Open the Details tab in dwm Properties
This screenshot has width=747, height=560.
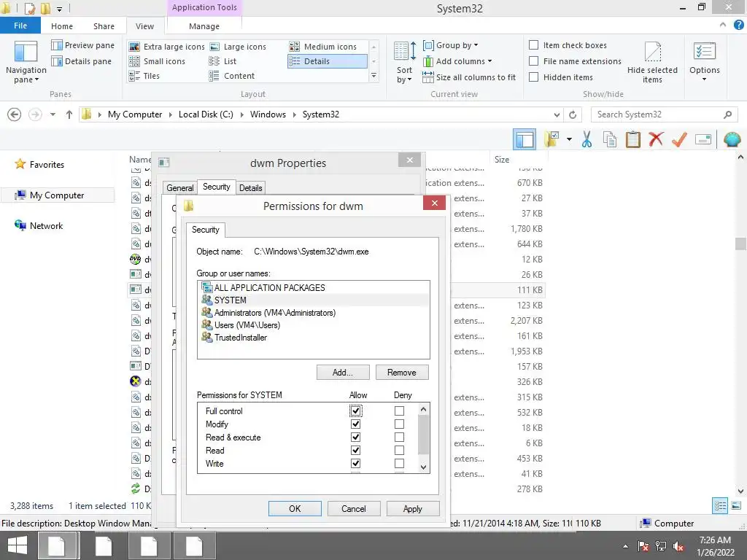click(x=251, y=187)
